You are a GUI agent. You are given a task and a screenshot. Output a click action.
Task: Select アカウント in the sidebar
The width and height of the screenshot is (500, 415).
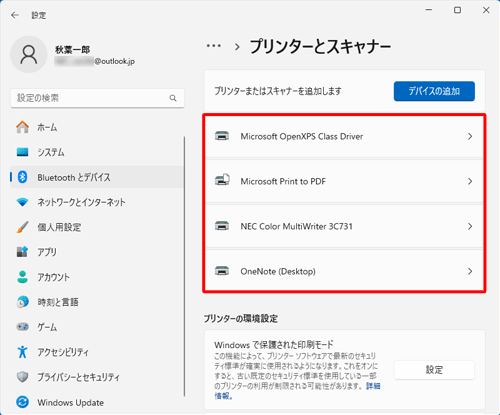97,277
